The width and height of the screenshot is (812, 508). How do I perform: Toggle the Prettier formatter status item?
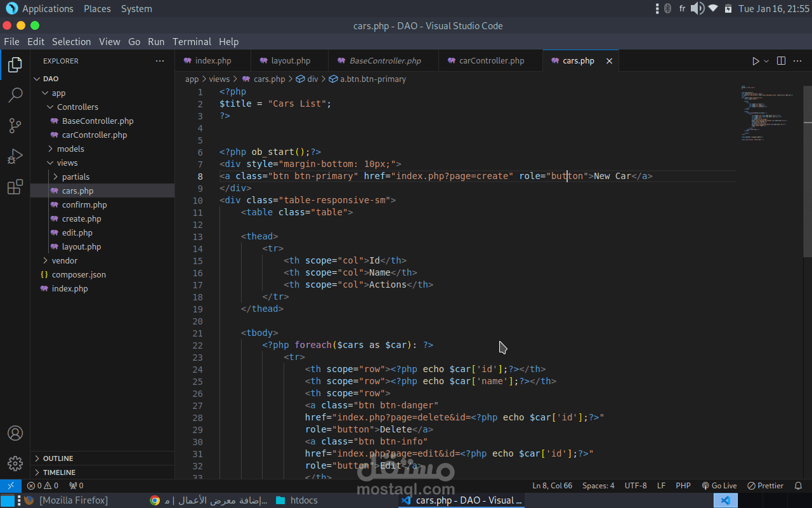pyautogui.click(x=765, y=486)
